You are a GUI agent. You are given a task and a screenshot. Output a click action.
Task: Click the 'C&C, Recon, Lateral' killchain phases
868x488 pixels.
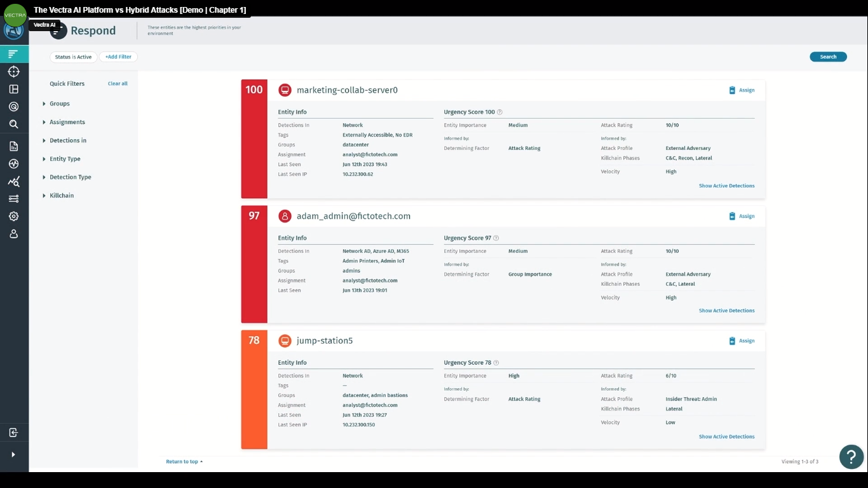click(x=689, y=158)
